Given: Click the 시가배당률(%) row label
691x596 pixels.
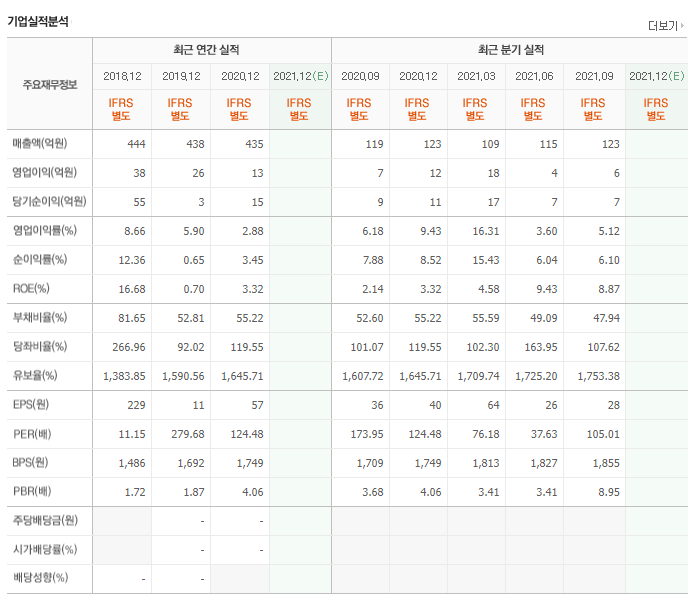Looking at the screenshot, I should tap(45, 549).
